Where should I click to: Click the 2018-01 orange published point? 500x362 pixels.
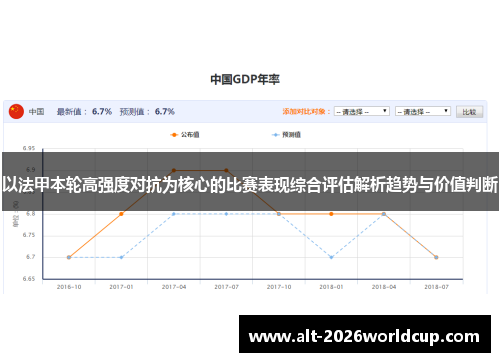click(331, 214)
